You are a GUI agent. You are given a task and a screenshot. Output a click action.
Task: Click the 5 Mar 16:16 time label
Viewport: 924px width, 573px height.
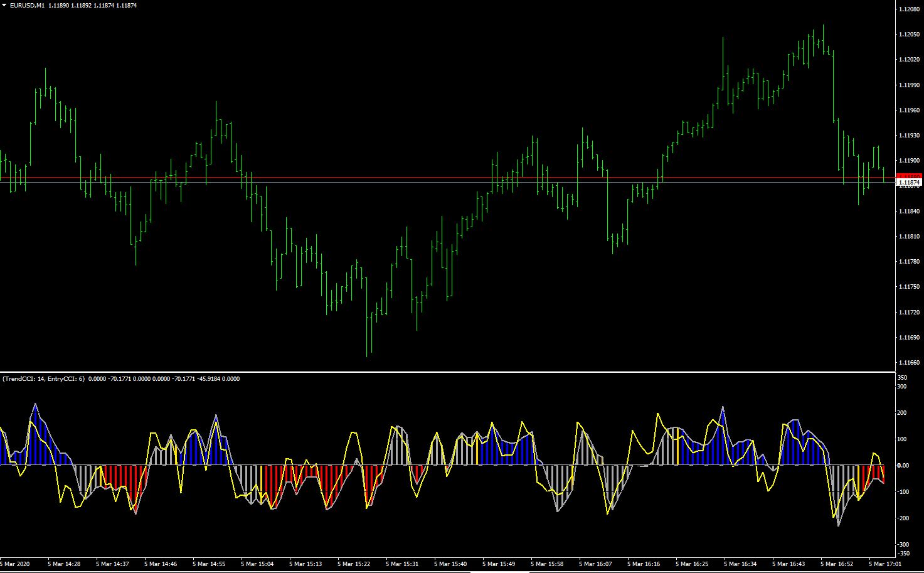644,564
